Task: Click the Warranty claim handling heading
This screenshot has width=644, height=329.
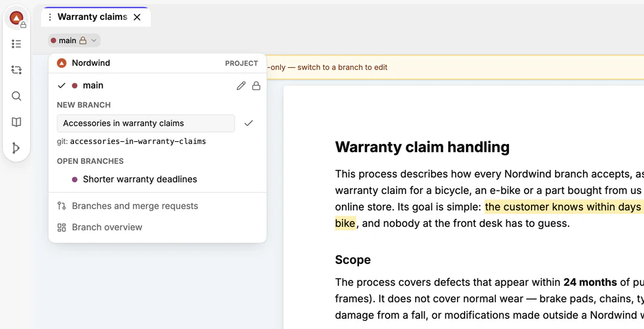Action: [422, 147]
